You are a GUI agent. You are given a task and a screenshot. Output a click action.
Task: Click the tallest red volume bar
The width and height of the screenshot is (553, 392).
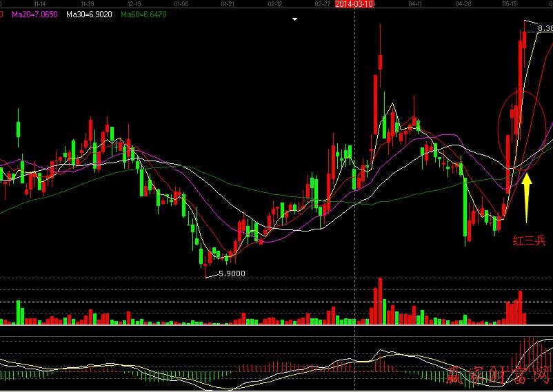[379, 301]
